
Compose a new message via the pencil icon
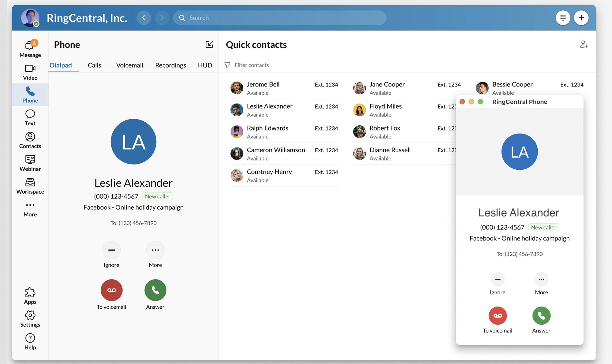click(209, 44)
